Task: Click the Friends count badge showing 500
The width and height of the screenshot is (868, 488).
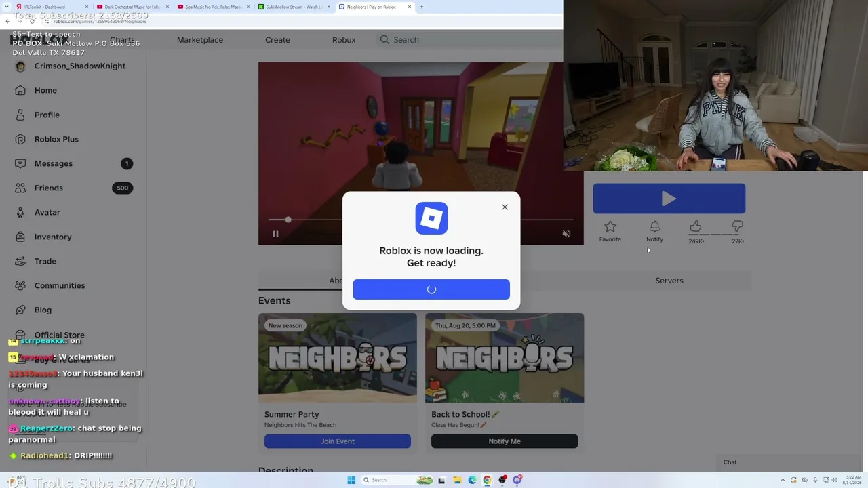Action: [x=122, y=188]
